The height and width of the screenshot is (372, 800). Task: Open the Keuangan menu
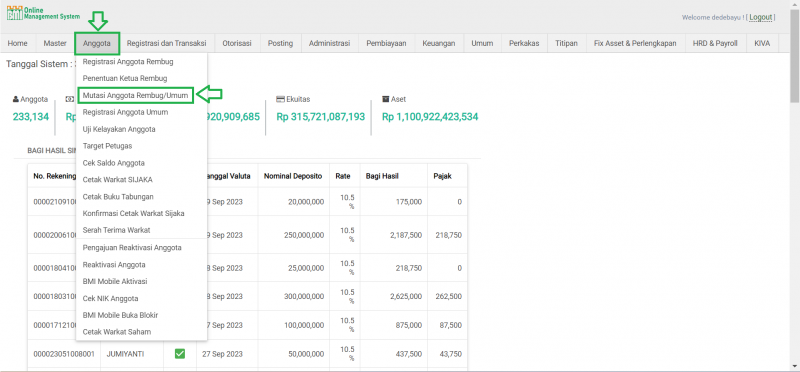click(439, 43)
